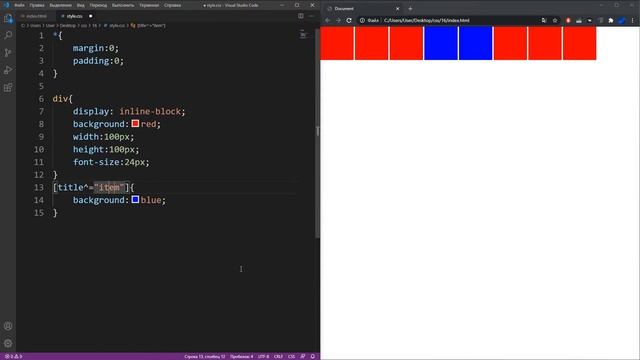Open the Правка menu in VS Code

37,5
